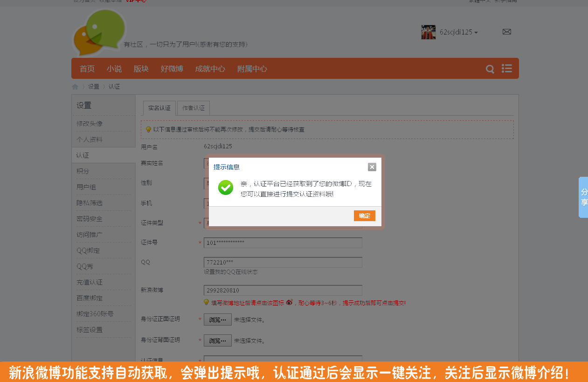Switch to the 作者认证 tab

[194, 108]
